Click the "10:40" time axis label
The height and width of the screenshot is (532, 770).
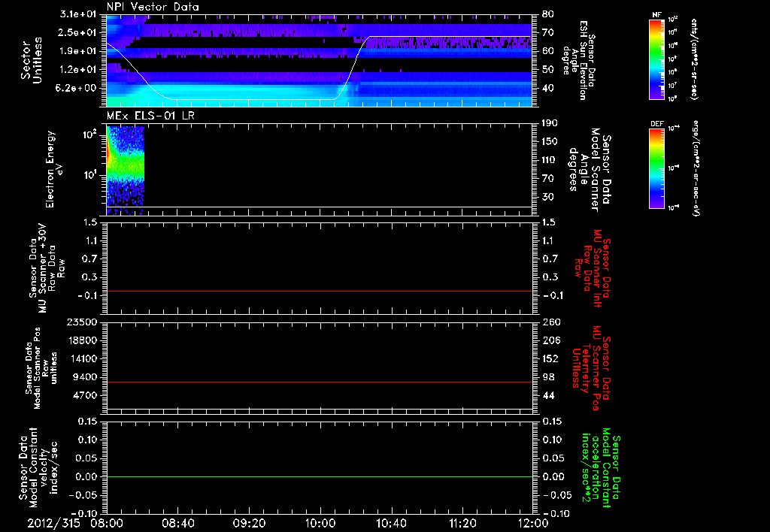pyautogui.click(x=391, y=523)
